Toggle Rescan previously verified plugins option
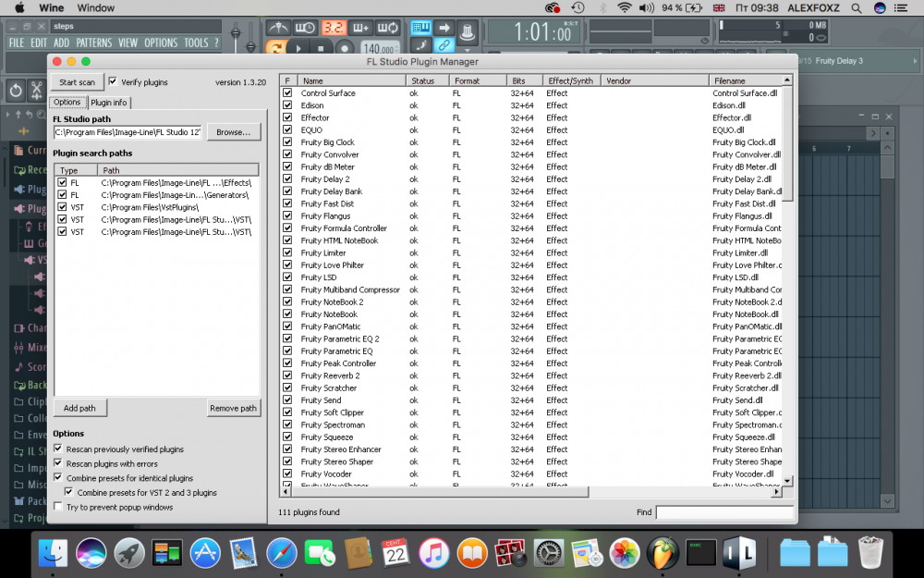 pyautogui.click(x=57, y=449)
